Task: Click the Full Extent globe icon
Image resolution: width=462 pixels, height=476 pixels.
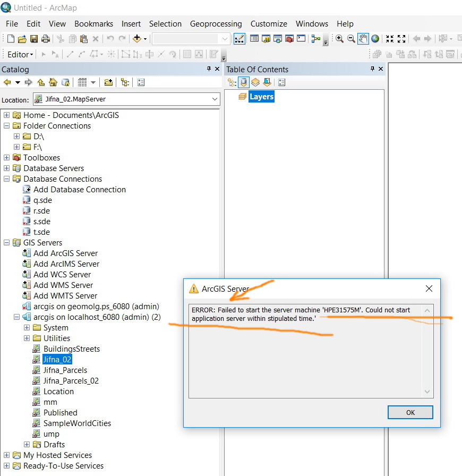Action: click(375, 39)
